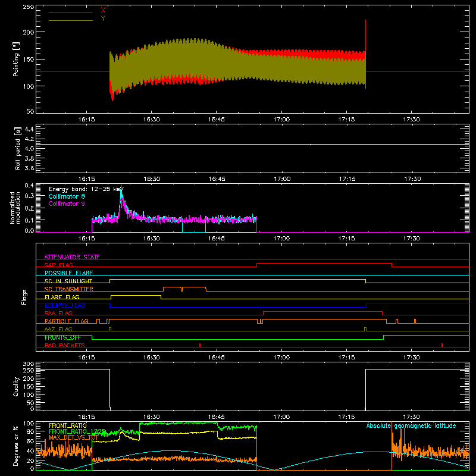Click the red 'X' legend label
Image resolution: width=476 pixels, height=476 pixels.
tap(103, 11)
